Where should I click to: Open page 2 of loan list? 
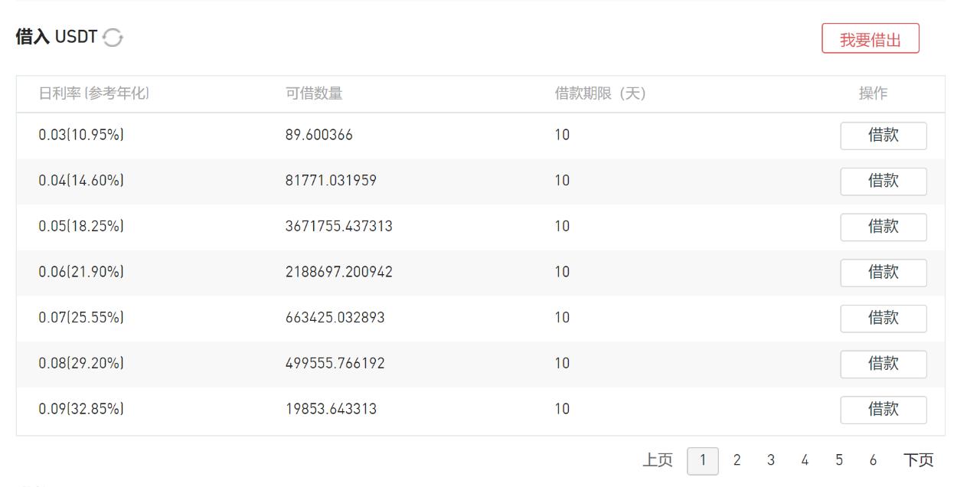point(737,460)
